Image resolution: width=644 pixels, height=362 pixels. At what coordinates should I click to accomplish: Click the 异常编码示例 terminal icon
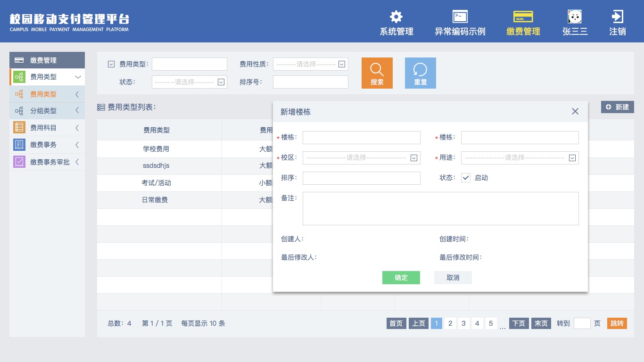coord(460,16)
